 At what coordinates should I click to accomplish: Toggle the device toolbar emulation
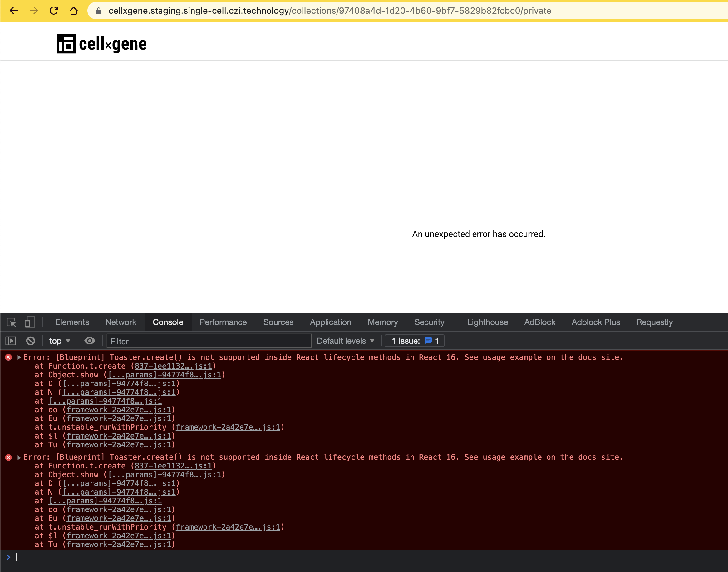tap(29, 322)
